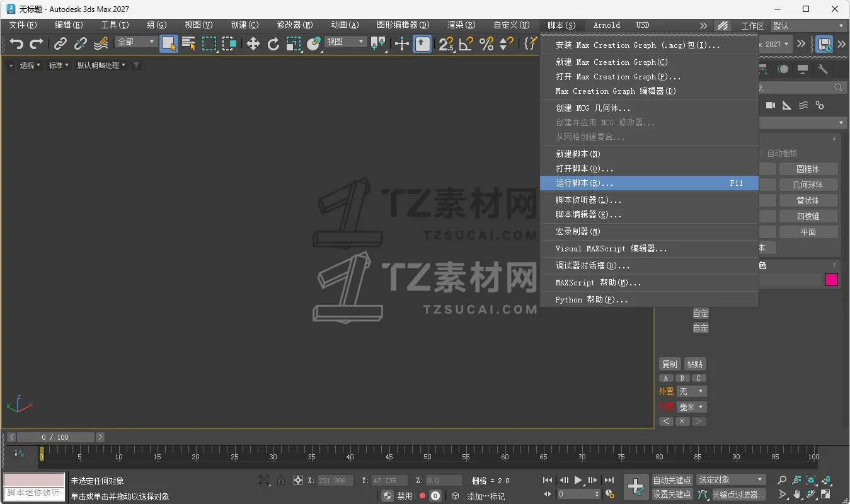The width and height of the screenshot is (850, 504).
Task: Click the 圆锥体 button
Action: click(x=808, y=169)
